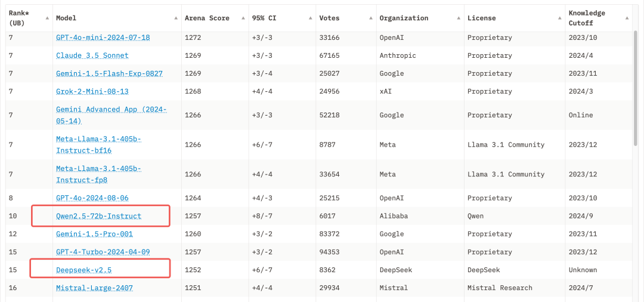Click the Qwen2.5-72b-Instruct link
Screen dimensions: 644x302
pyautogui.click(x=99, y=216)
